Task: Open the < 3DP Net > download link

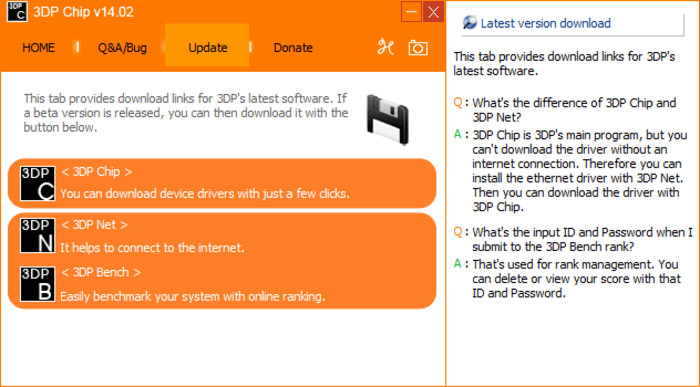Action: click(94, 225)
